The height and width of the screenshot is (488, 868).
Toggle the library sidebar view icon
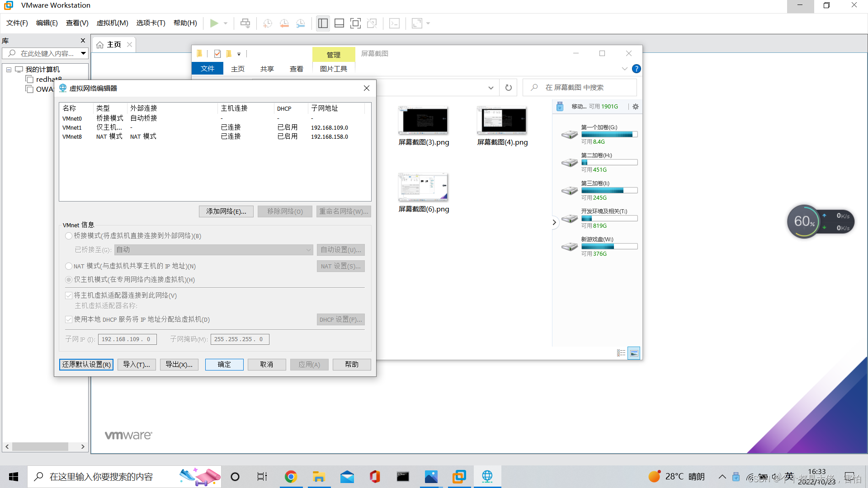tap(323, 23)
